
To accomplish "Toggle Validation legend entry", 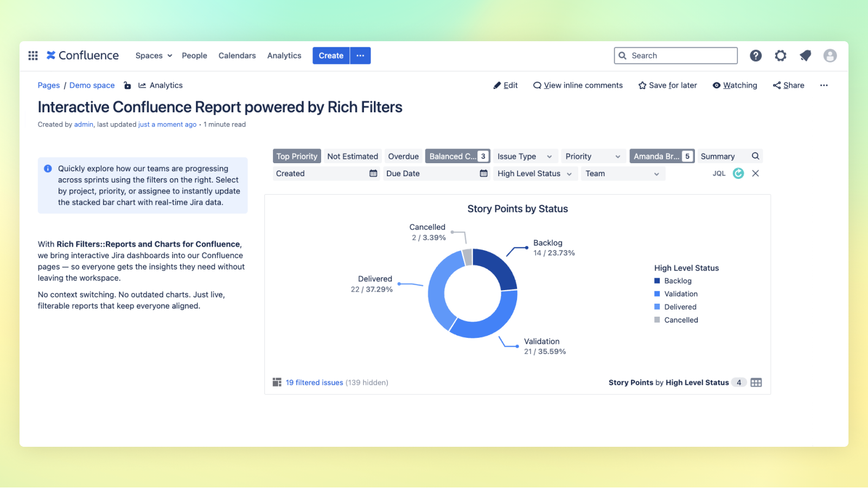I will 676,294.
